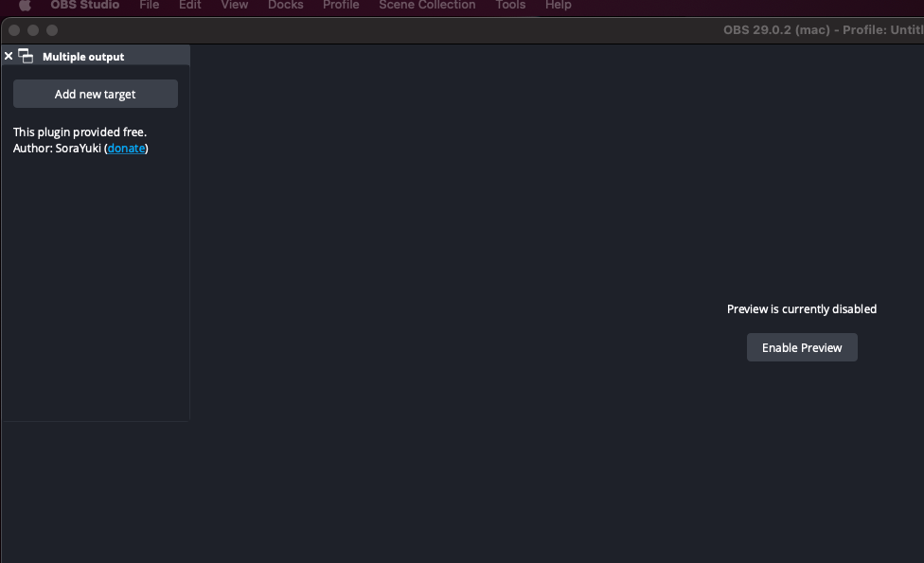924x563 pixels.
Task: Click the Apple menu icon
Action: (x=23, y=6)
